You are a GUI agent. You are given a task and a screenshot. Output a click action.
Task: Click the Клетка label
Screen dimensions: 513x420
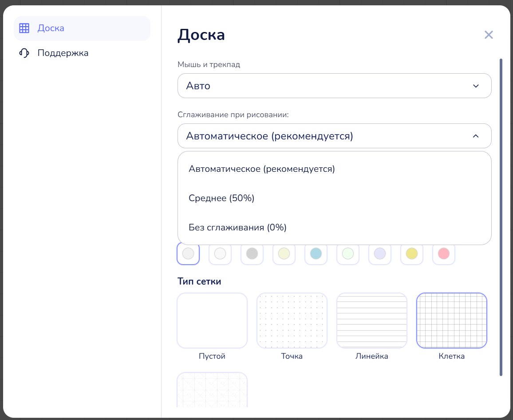click(451, 356)
